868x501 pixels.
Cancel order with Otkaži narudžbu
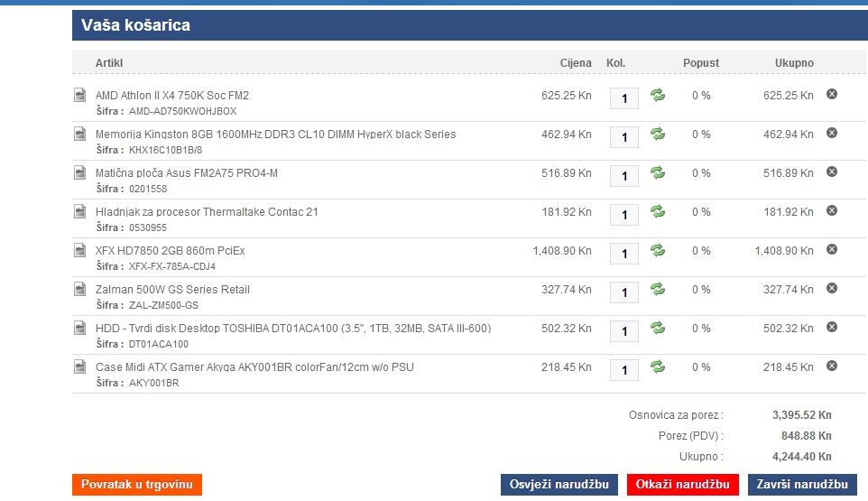coord(683,485)
